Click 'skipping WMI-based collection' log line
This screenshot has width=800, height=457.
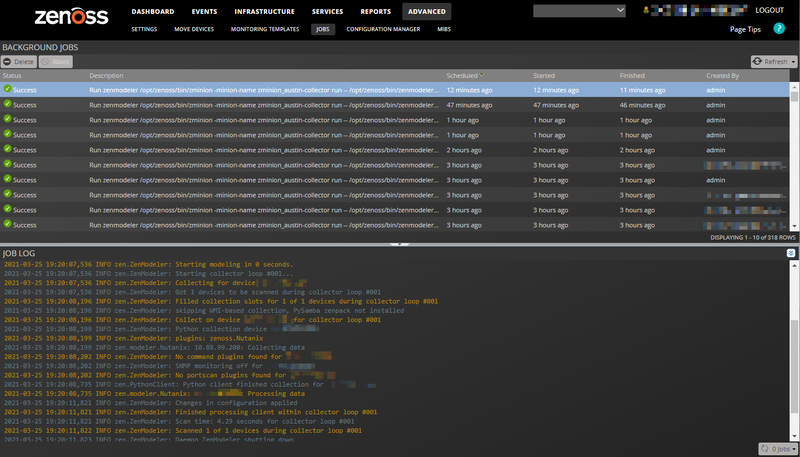click(204, 310)
